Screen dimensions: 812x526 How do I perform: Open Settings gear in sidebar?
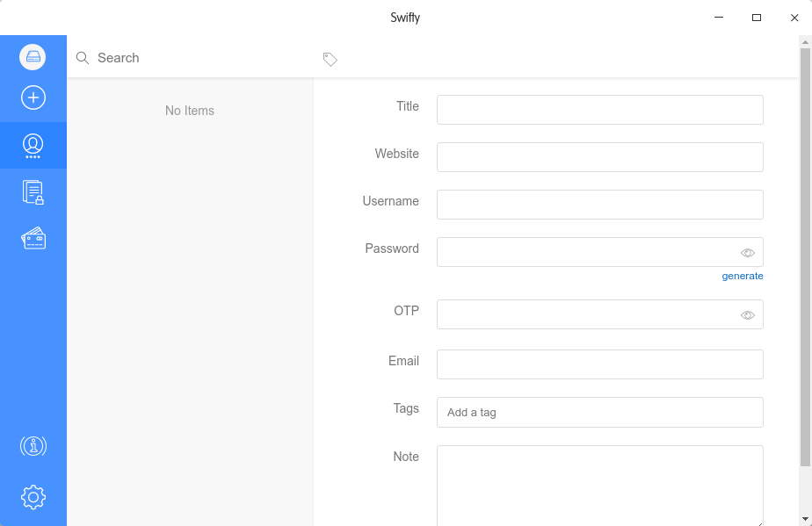point(33,497)
